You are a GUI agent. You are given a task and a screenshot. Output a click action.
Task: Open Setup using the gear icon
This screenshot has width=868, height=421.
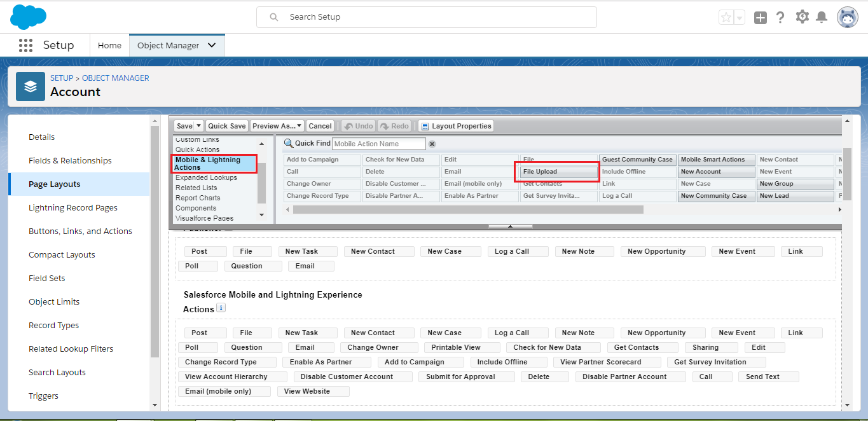pos(802,17)
